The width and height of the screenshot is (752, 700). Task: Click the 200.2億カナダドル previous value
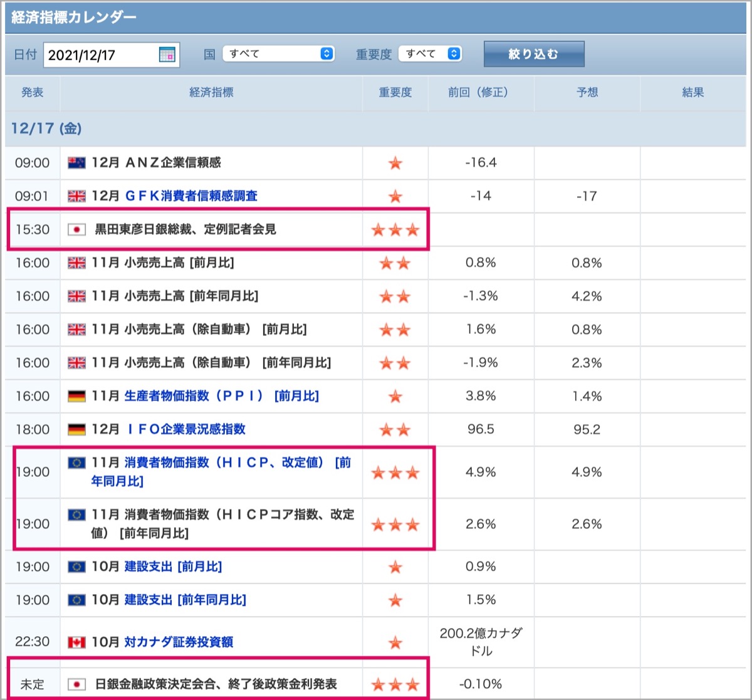pos(481,642)
